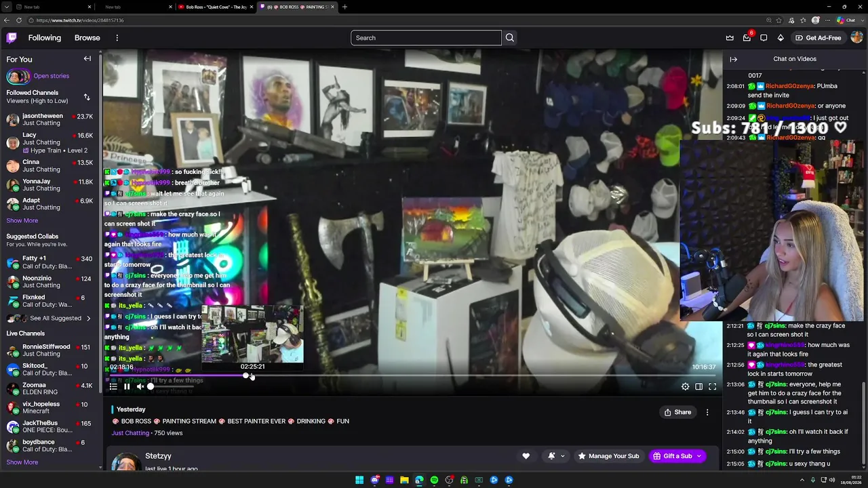Screen dimensions: 868x488
Task: Open Spotify from the taskbar
Action: [x=434, y=480]
